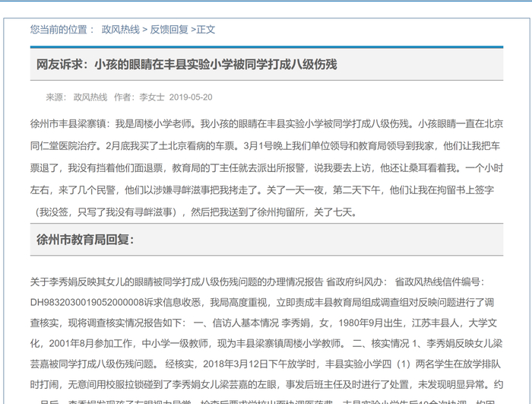Viewport: 532px width, 404px height.
Task: Click the heading 徐州市教育局回复：
Action: point(85,240)
